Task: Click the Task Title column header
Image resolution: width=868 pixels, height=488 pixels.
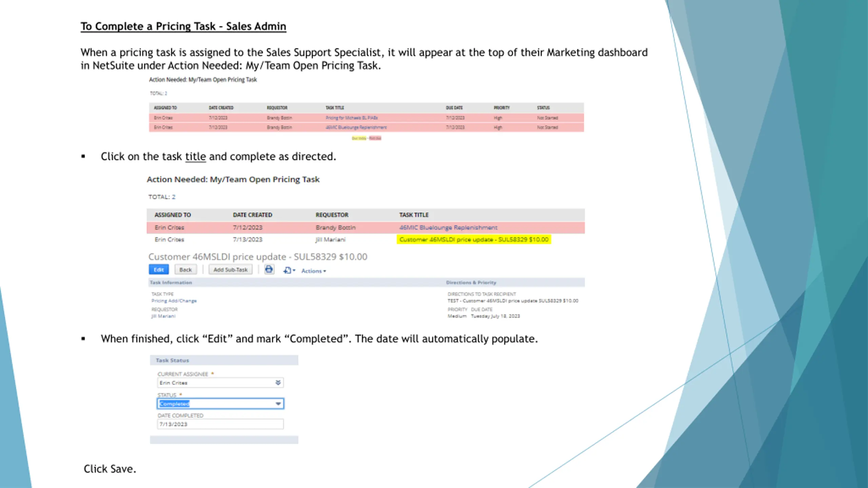Action: point(414,215)
